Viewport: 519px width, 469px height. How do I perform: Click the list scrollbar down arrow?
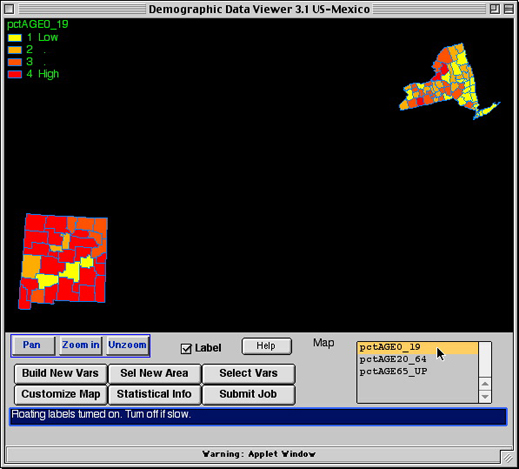[485, 396]
